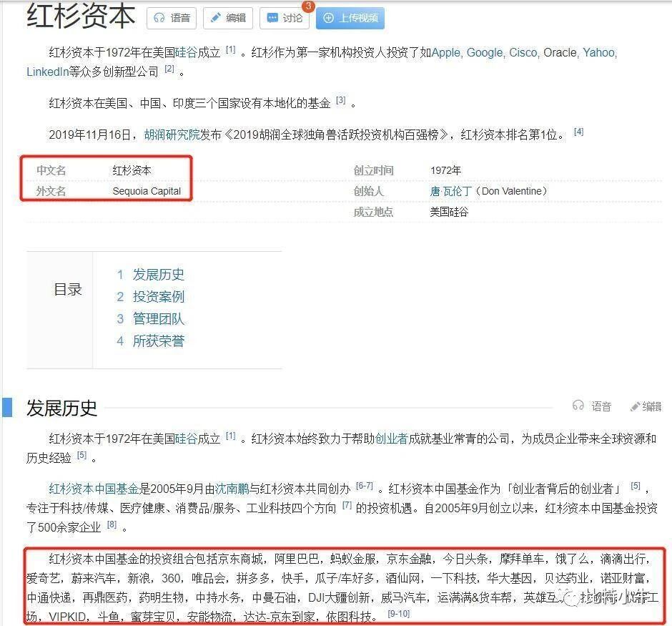The width and height of the screenshot is (672, 626).
Task: Open the 投资案例 entry in 目录
Action: click(x=158, y=296)
